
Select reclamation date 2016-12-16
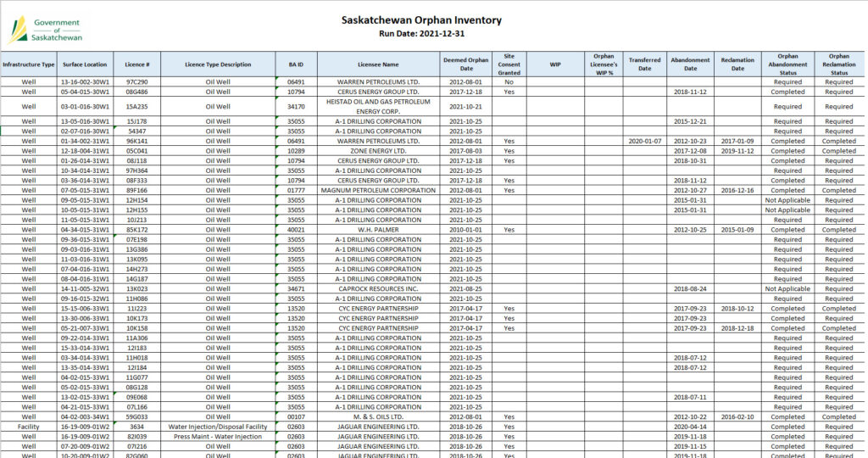point(737,190)
